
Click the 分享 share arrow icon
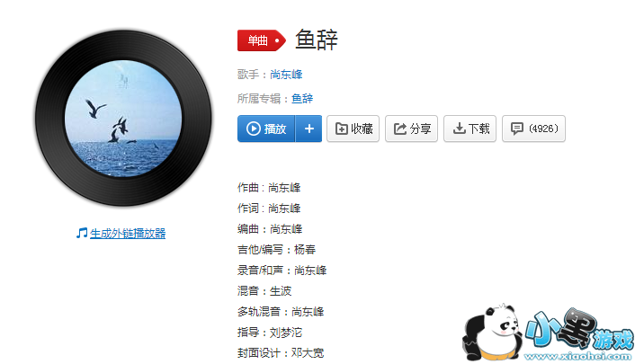click(399, 129)
